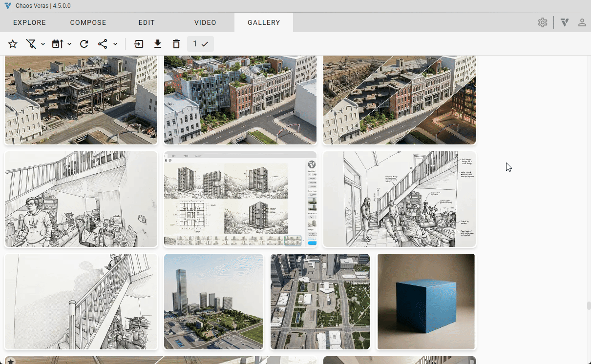Open the blue cube render thumbnail

point(426,302)
